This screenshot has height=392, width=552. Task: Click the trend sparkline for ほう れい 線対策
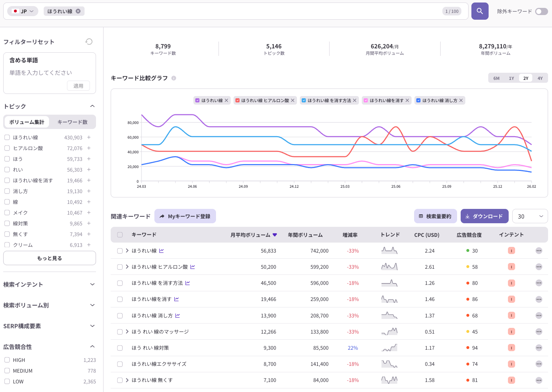tap(389, 348)
